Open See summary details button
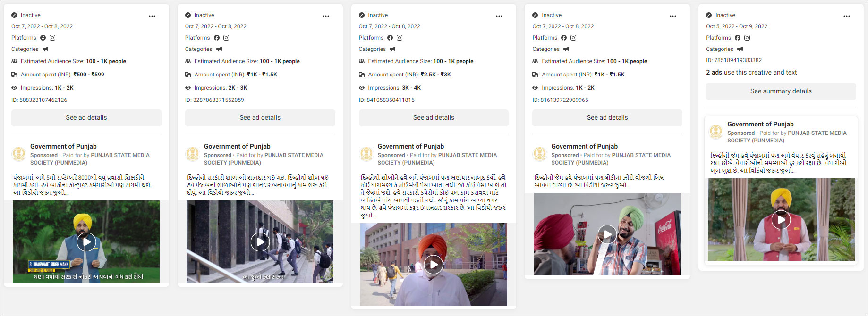The width and height of the screenshot is (868, 316). click(781, 91)
